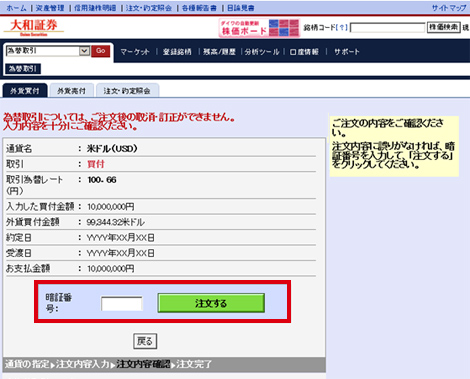Click the 99,344.32米ドル amount
Viewport: 470px width, 379px height.
coord(116,222)
